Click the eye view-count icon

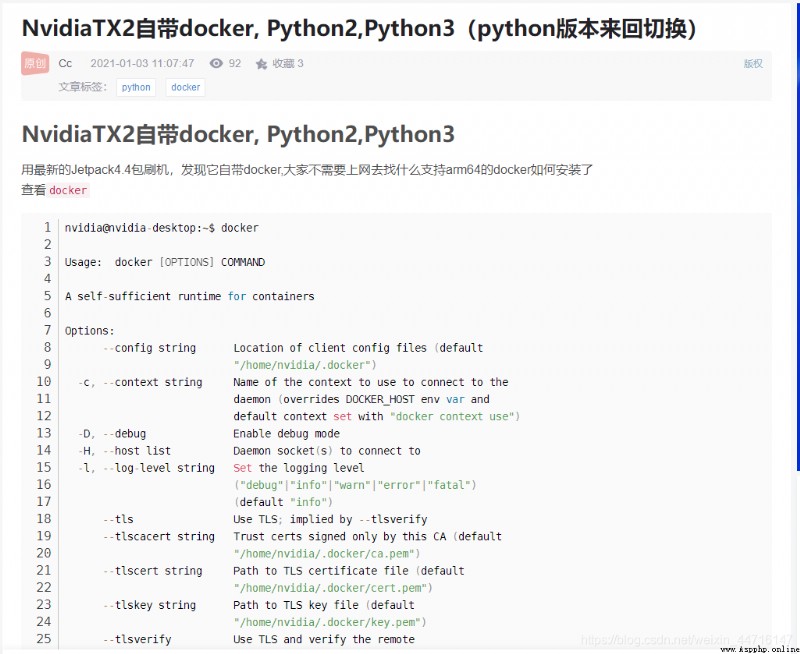pos(216,63)
